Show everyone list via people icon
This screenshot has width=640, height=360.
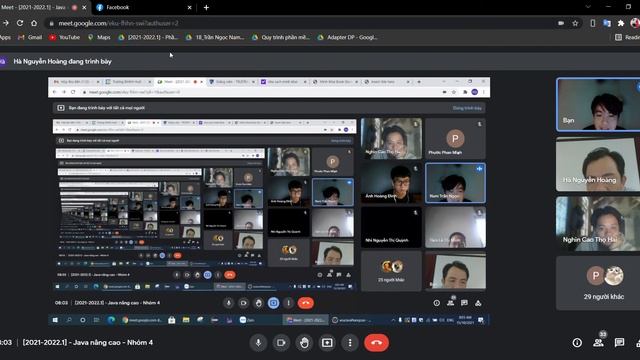598,342
